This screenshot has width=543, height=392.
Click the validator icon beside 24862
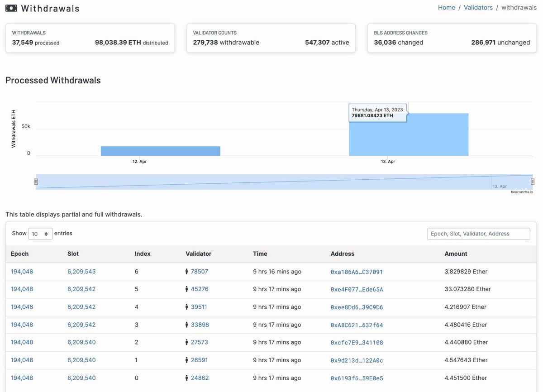click(187, 378)
